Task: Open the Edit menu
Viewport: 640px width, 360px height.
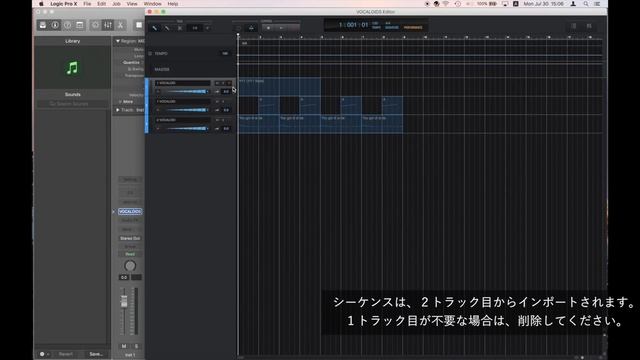Action: (102, 4)
